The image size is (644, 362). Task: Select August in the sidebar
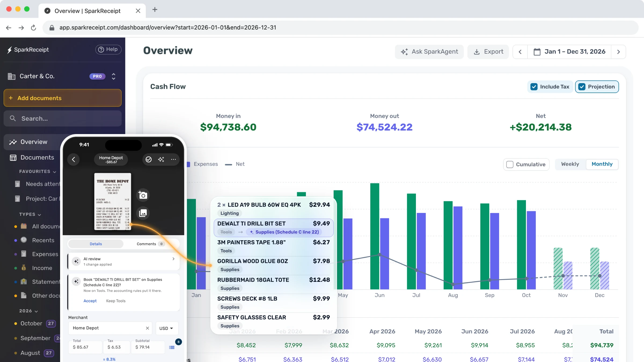click(x=34, y=353)
